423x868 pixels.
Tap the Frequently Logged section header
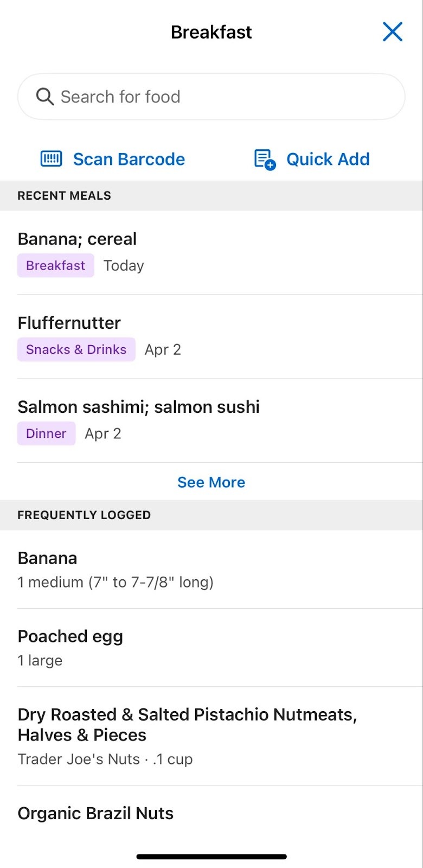[84, 515]
